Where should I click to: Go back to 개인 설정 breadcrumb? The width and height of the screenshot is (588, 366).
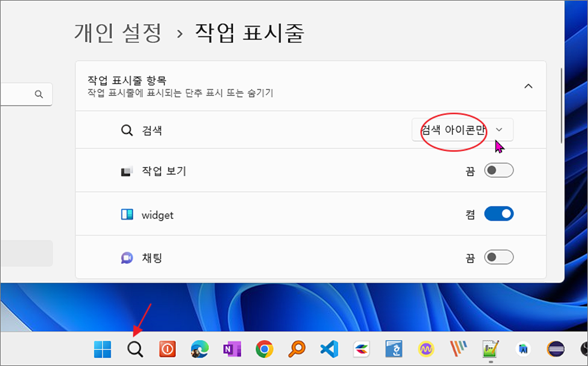(x=118, y=33)
